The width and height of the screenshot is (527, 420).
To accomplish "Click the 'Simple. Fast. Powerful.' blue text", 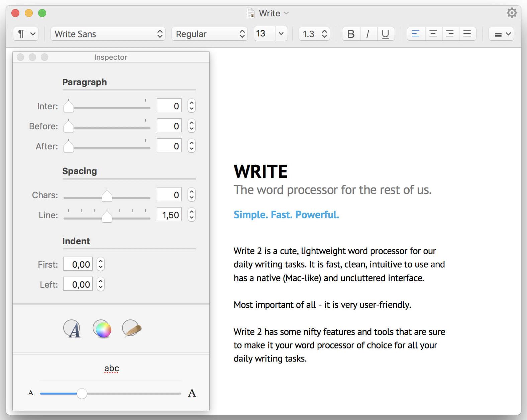I will pyautogui.click(x=286, y=215).
